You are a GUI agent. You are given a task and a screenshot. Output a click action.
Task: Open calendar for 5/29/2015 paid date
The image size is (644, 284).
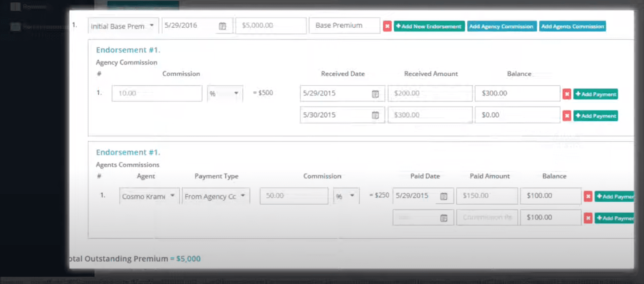444,196
